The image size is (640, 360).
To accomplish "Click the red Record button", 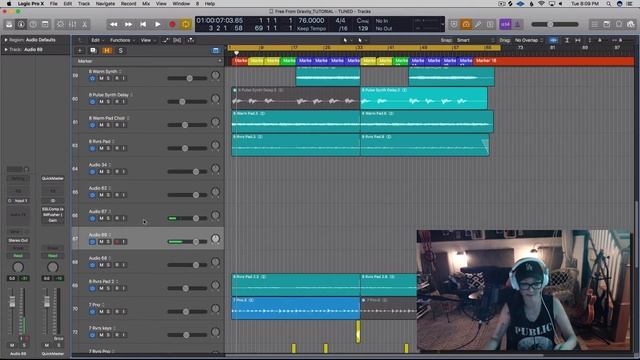I will pyautogui.click(x=172, y=24).
